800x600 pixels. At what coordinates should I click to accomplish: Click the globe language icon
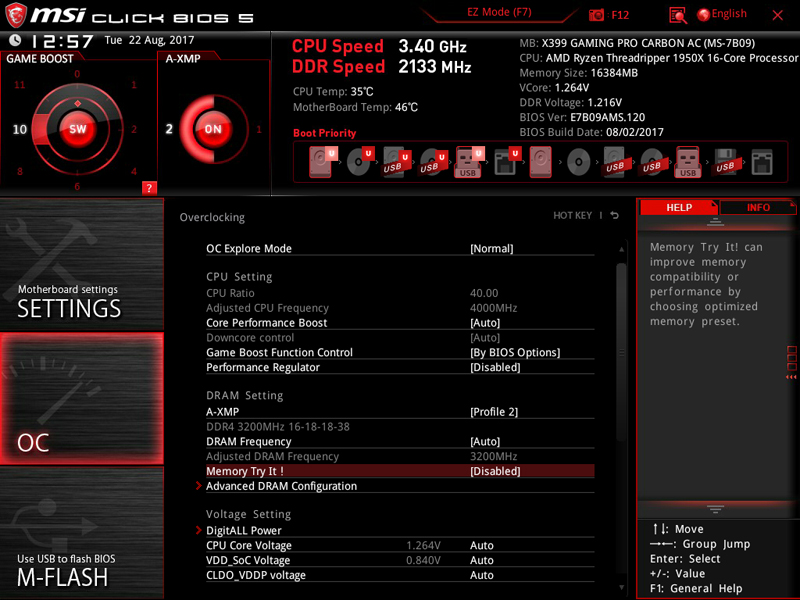(703, 15)
